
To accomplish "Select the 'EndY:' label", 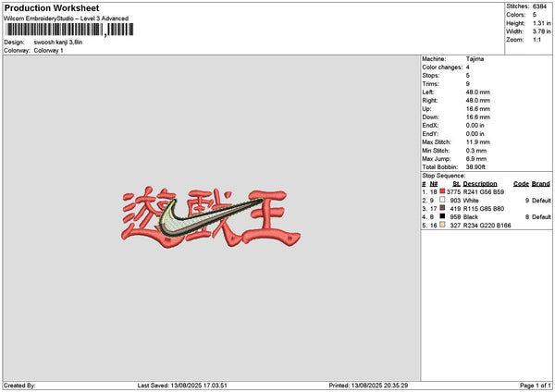I will click(x=430, y=134).
